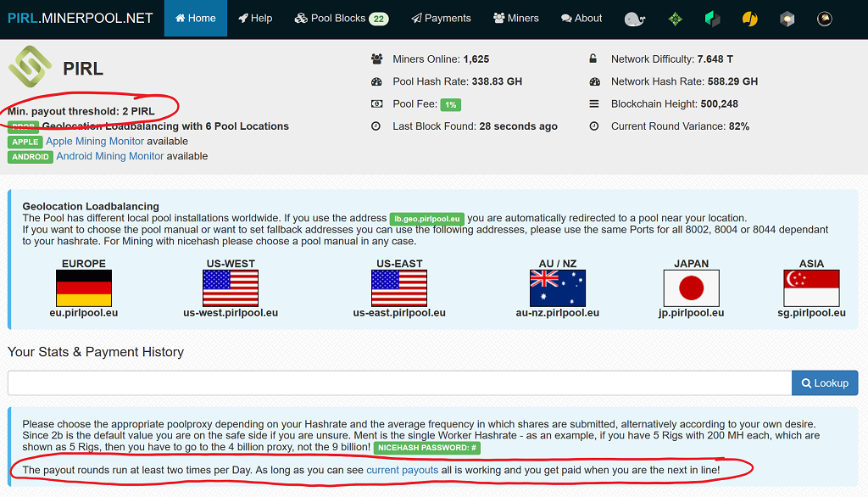Click the Current Round Variance clock icon
The height and width of the screenshot is (497, 868).
pos(594,126)
